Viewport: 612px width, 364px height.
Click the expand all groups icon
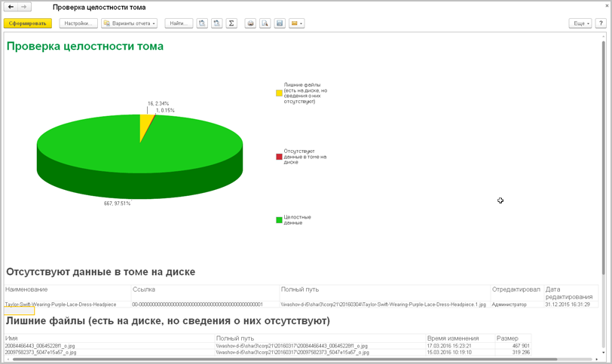[x=202, y=23]
